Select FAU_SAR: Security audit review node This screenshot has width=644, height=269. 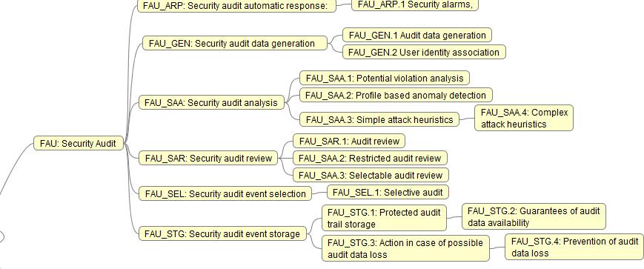[209, 158]
